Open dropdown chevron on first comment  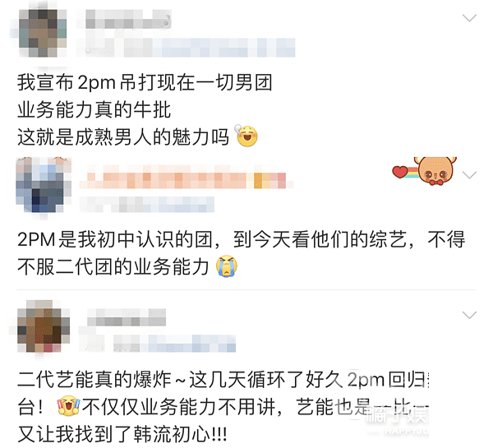tap(469, 18)
